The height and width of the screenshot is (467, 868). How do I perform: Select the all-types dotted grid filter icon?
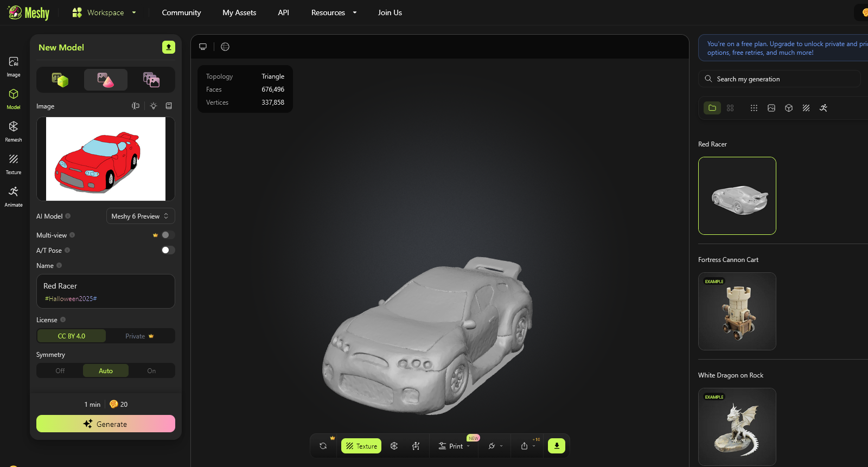[x=754, y=108]
